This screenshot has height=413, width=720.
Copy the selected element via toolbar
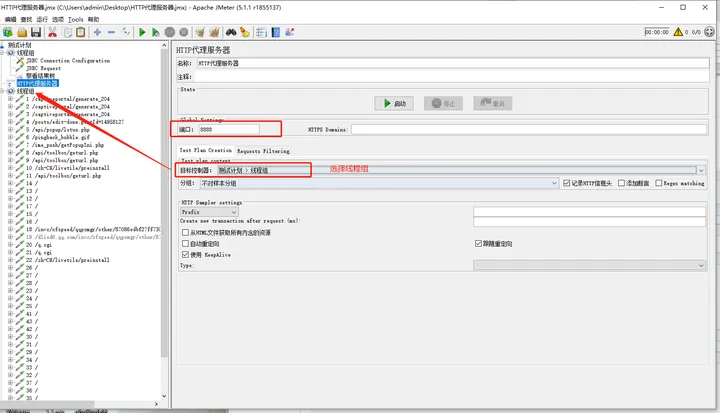(x=67, y=32)
